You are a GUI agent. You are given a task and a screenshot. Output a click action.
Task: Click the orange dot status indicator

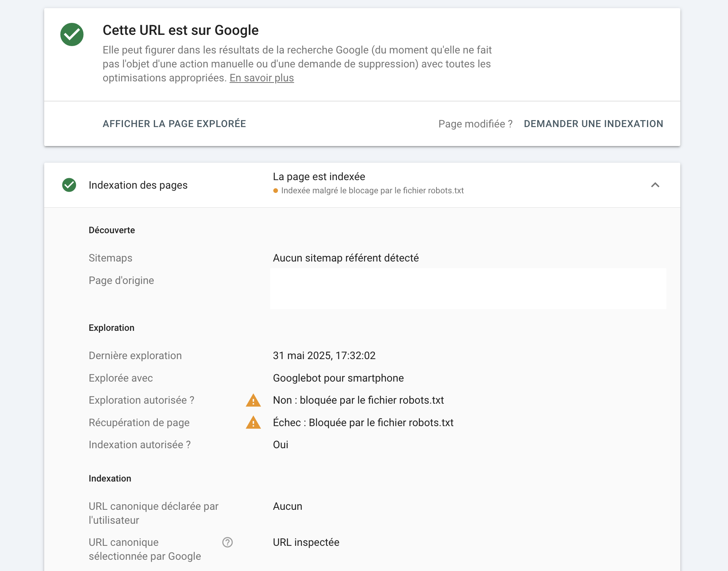point(276,191)
